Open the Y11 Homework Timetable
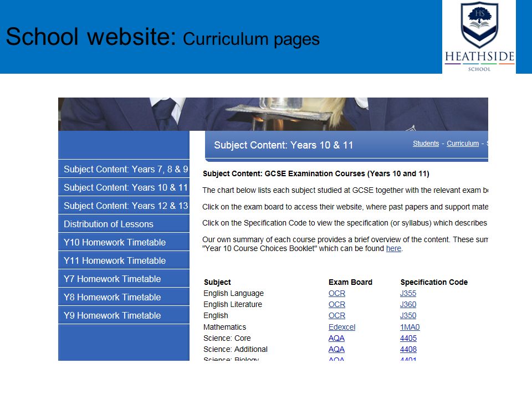 [124, 260]
